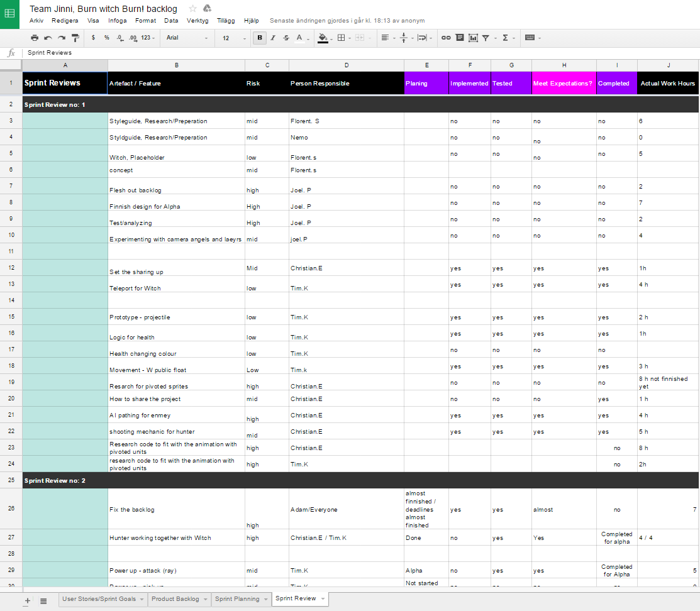Viewport: 700px width, 611px height.
Task: Toggle italic formatting button
Action: (273, 38)
